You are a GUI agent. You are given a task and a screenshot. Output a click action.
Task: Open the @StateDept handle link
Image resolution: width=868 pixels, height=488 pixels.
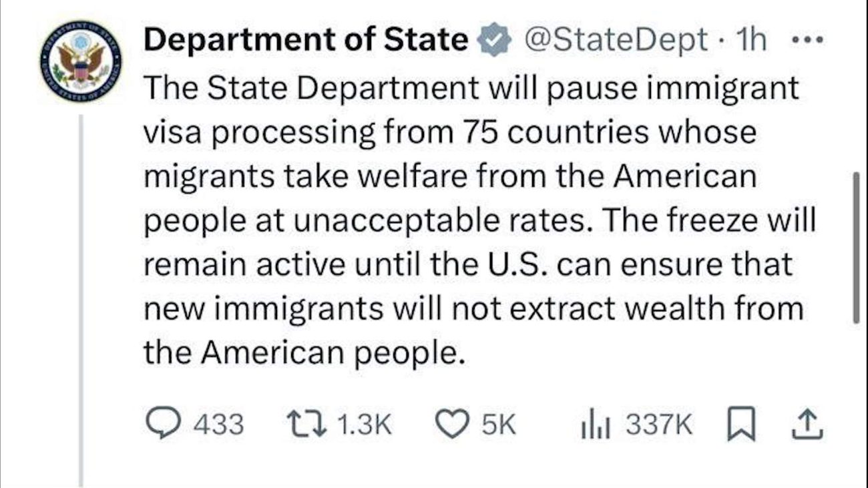pos(617,41)
